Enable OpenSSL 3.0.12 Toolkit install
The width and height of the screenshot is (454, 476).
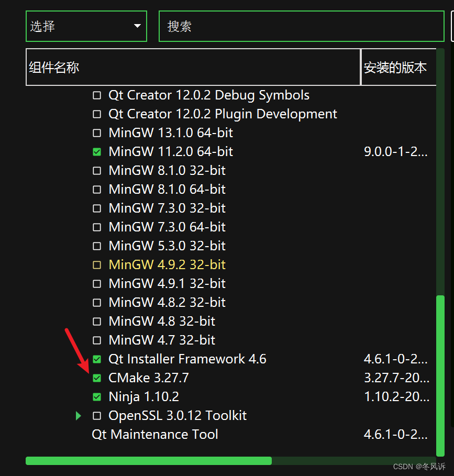pos(97,415)
